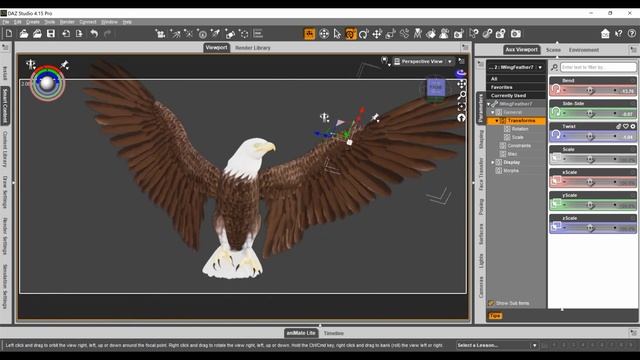This screenshot has width=640, height=360.
Task: Select the Node Selection arrow tool
Action: point(337,34)
